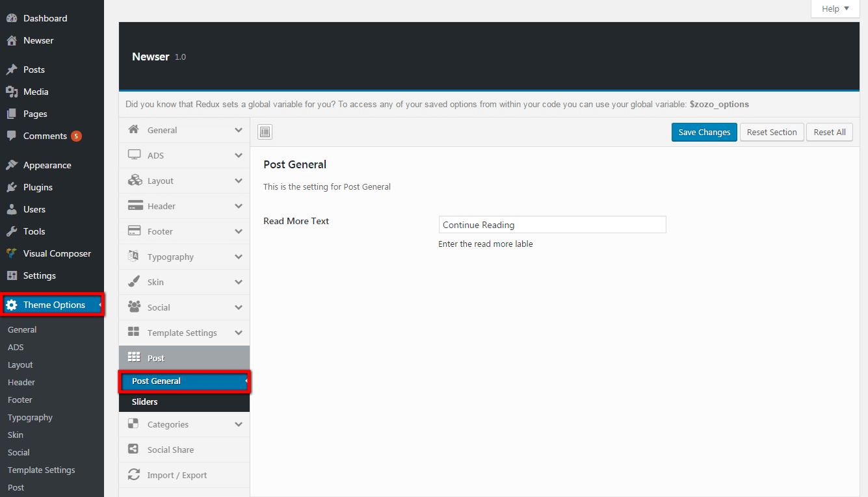
Task: Click the Plugins plug icon
Action: coord(12,187)
